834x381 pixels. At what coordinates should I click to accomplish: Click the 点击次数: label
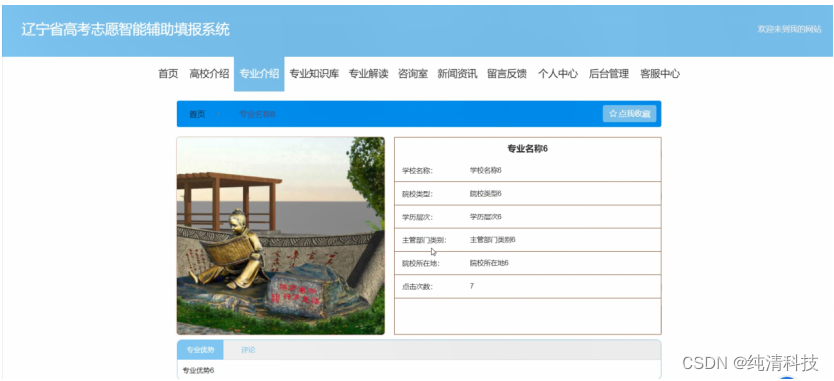417,287
